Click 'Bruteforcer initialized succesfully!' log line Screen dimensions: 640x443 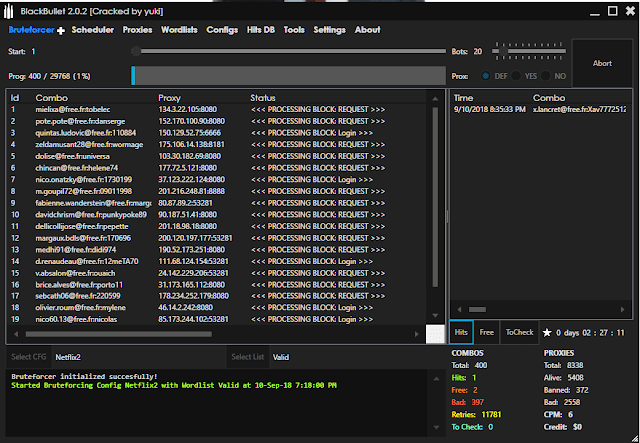point(84,376)
